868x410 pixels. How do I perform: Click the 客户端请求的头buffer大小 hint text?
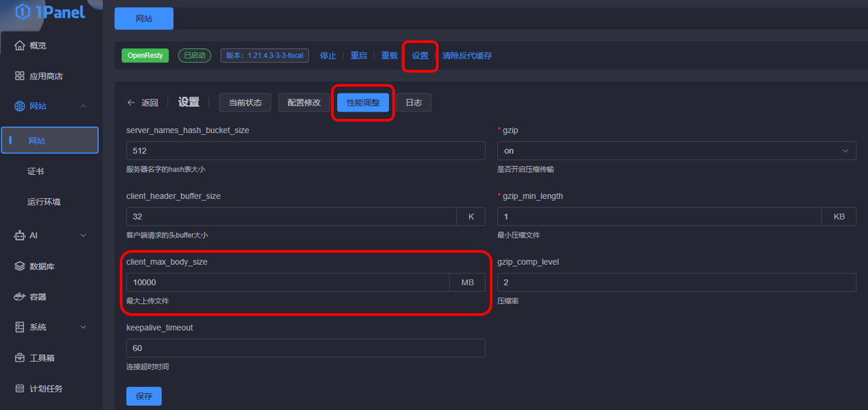(x=167, y=235)
